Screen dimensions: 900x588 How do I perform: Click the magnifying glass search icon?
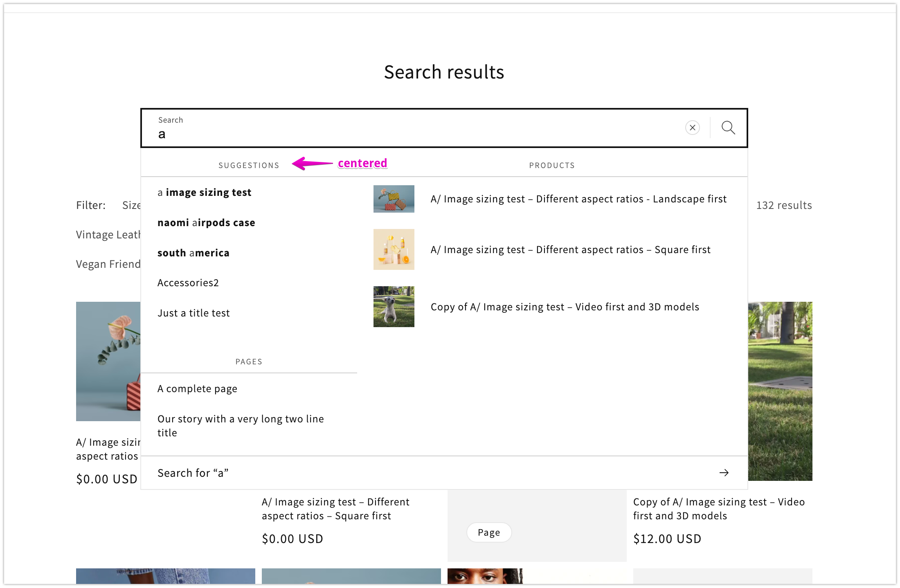(728, 128)
